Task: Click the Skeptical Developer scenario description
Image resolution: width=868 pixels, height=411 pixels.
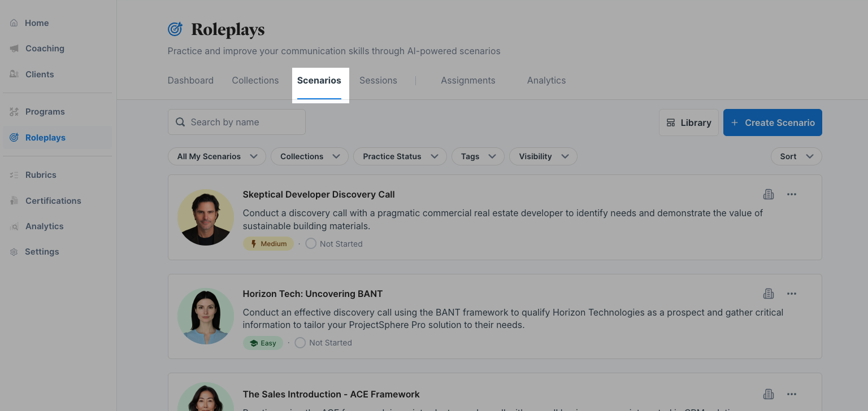Action: 503,220
